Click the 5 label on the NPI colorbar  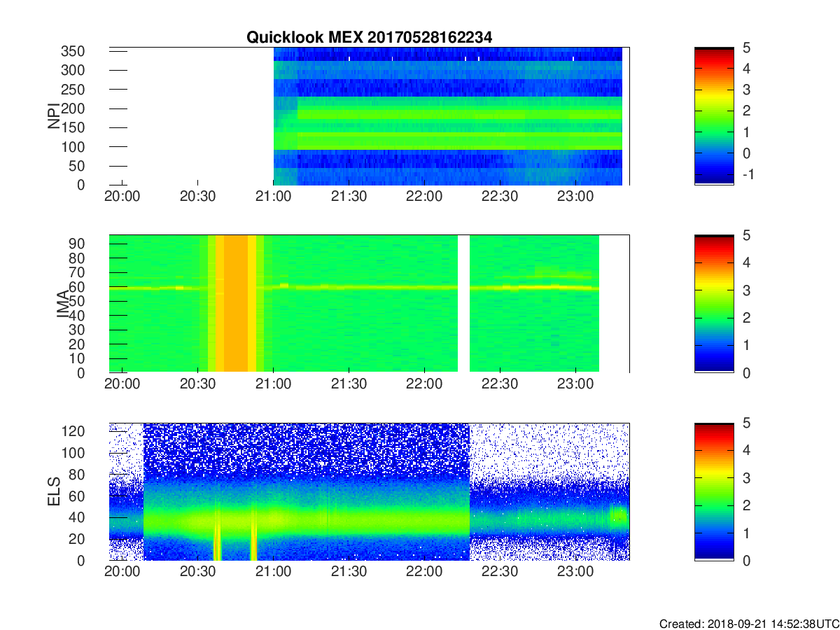pos(745,48)
